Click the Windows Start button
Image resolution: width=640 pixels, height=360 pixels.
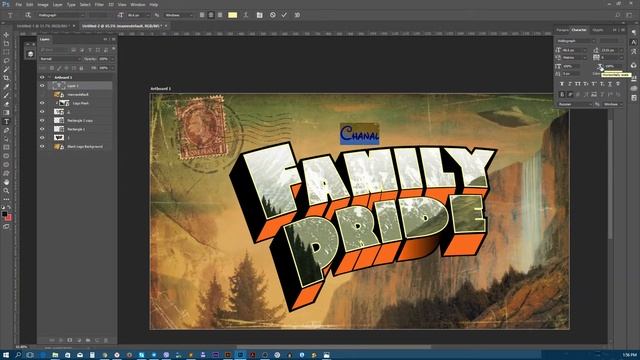[6, 355]
